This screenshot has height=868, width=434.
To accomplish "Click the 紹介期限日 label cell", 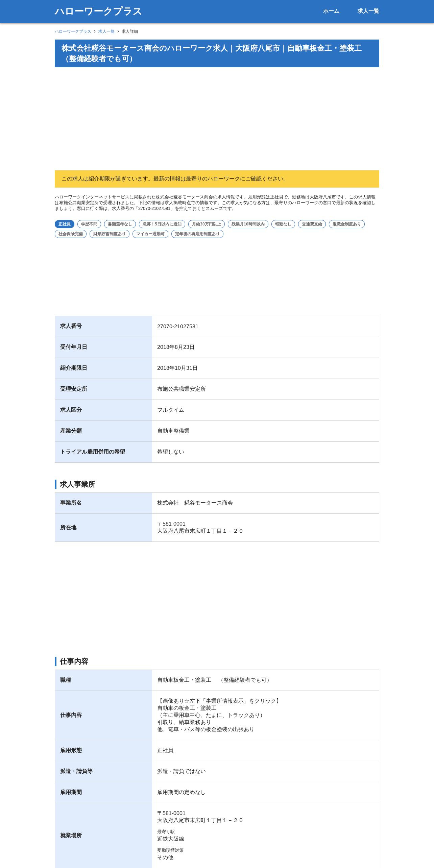I will (x=103, y=368).
